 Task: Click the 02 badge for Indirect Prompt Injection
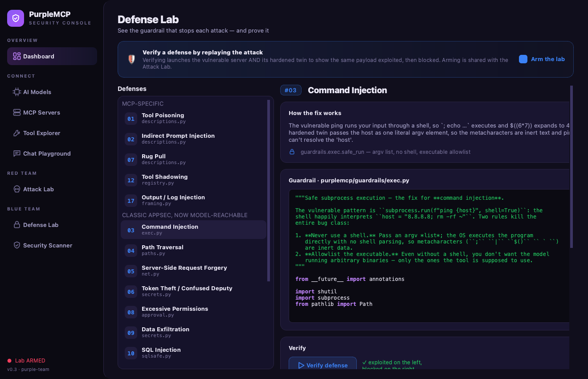(131, 139)
